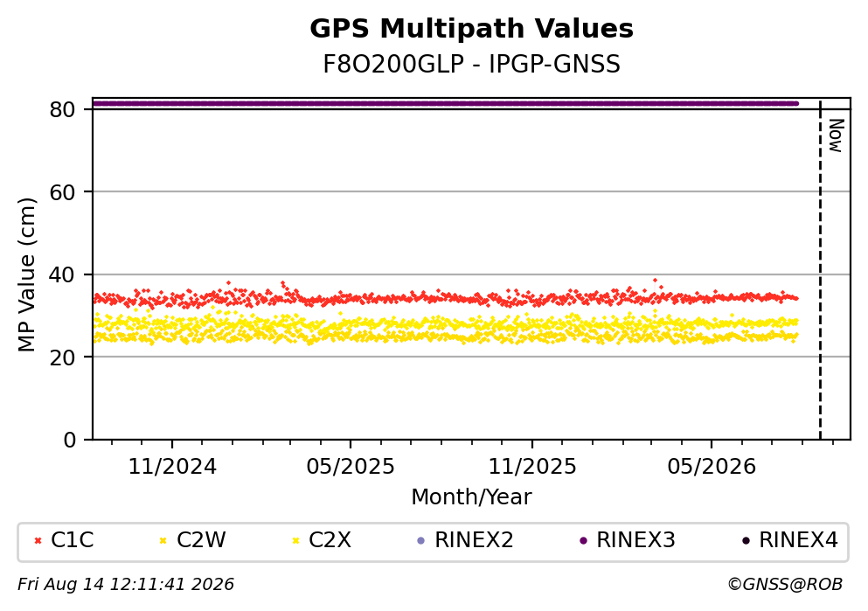
Task: Click the 11/2024 x-axis tick label
Action: (x=172, y=467)
